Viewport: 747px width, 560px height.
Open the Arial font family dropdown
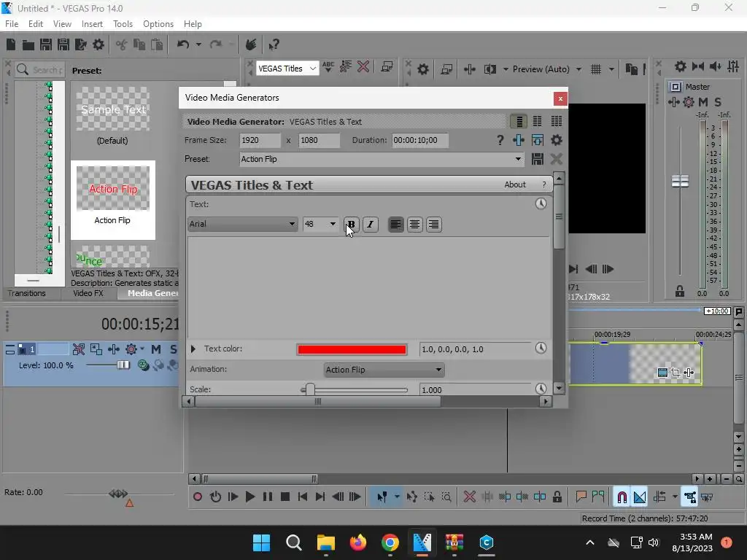(242, 224)
